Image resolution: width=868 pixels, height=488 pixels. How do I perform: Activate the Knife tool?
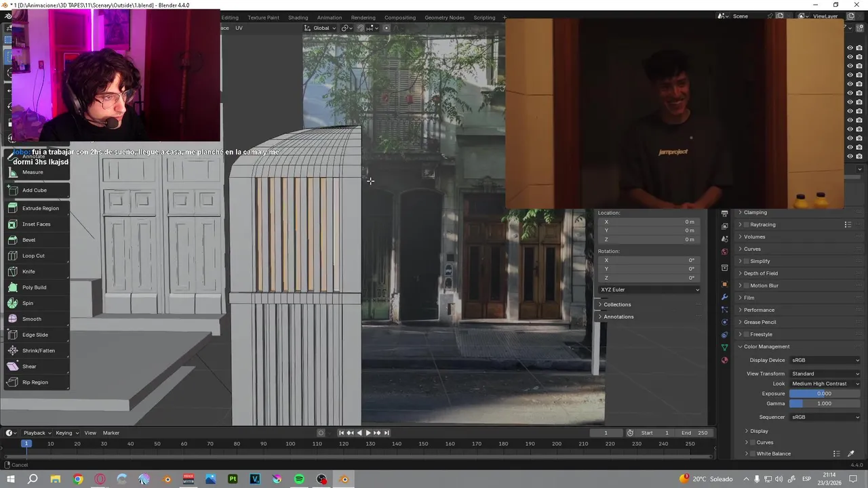click(36, 272)
